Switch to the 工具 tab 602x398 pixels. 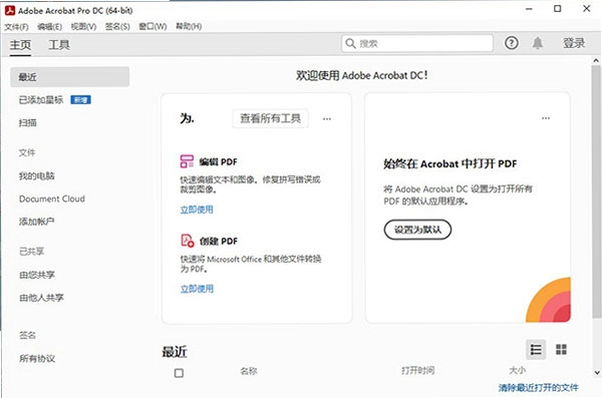(x=59, y=45)
